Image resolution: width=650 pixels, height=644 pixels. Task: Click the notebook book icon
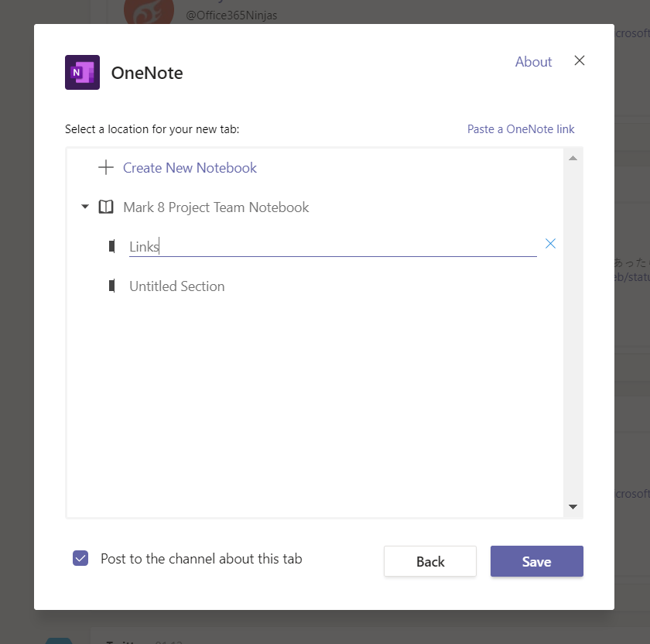point(106,207)
